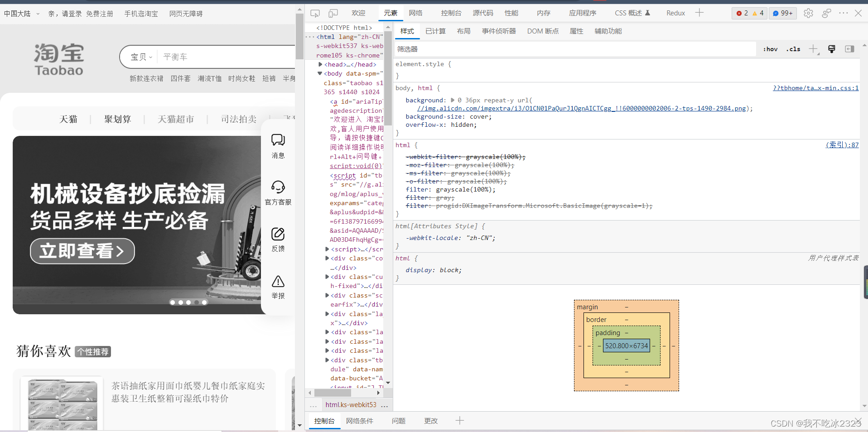Expand the div class="cu node
The width and height of the screenshot is (868, 432).
point(327,277)
